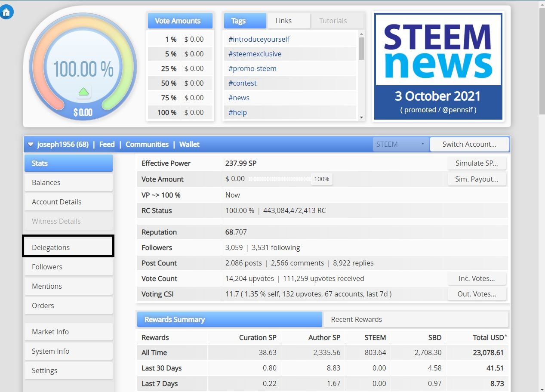The width and height of the screenshot is (545, 392).
Task: Open the Wallet link in account bar
Action: coord(189,145)
